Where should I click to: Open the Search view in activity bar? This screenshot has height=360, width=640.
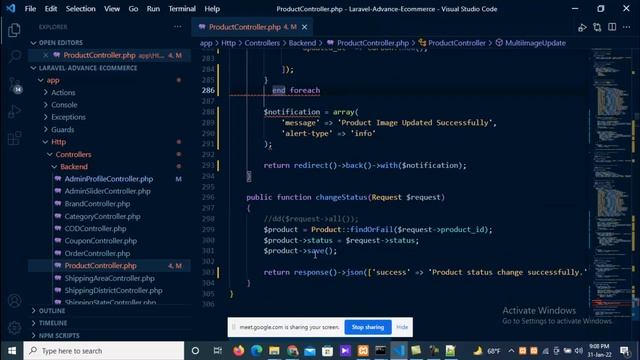(x=14, y=56)
